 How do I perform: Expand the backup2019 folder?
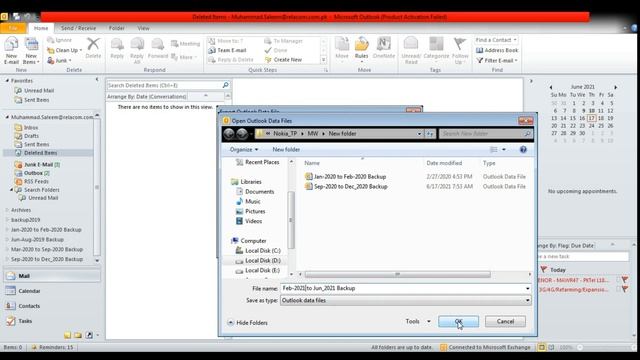[x=7, y=220]
